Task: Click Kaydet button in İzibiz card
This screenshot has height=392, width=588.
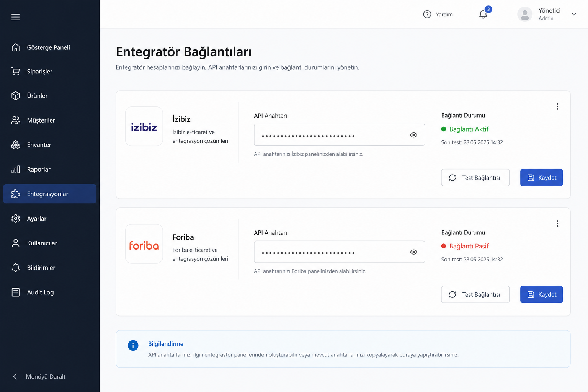Action: pyautogui.click(x=541, y=178)
